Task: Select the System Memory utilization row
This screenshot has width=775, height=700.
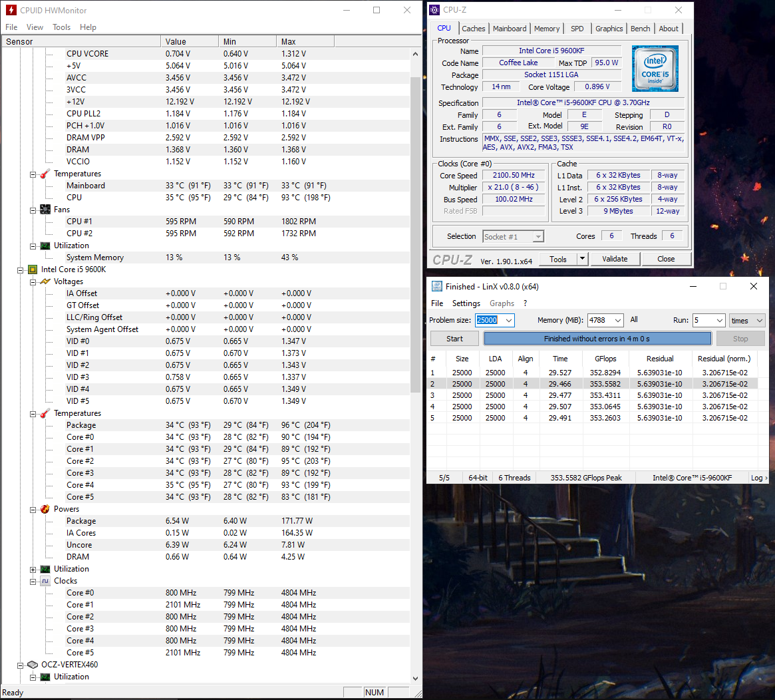Action: (x=236, y=258)
